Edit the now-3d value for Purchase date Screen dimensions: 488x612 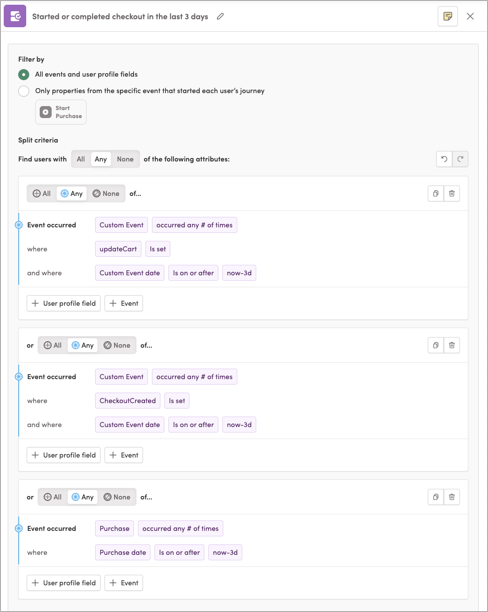225,553
